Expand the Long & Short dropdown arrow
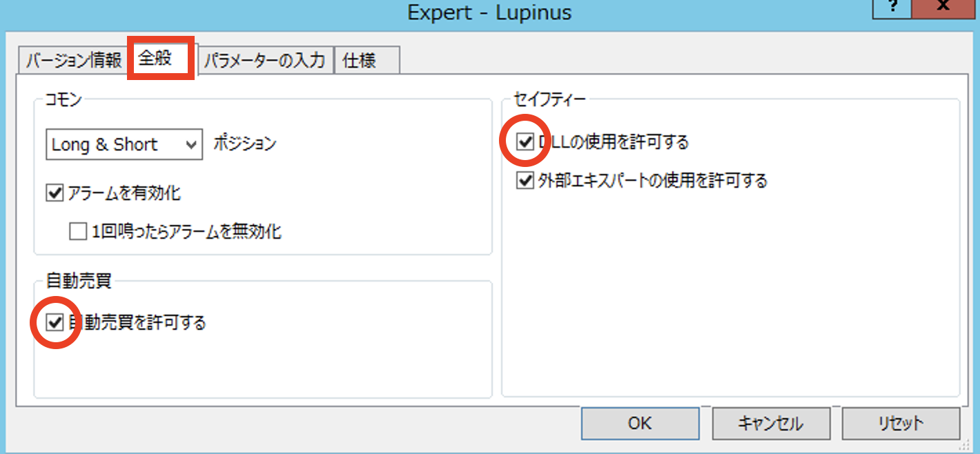980x454 pixels. click(191, 145)
